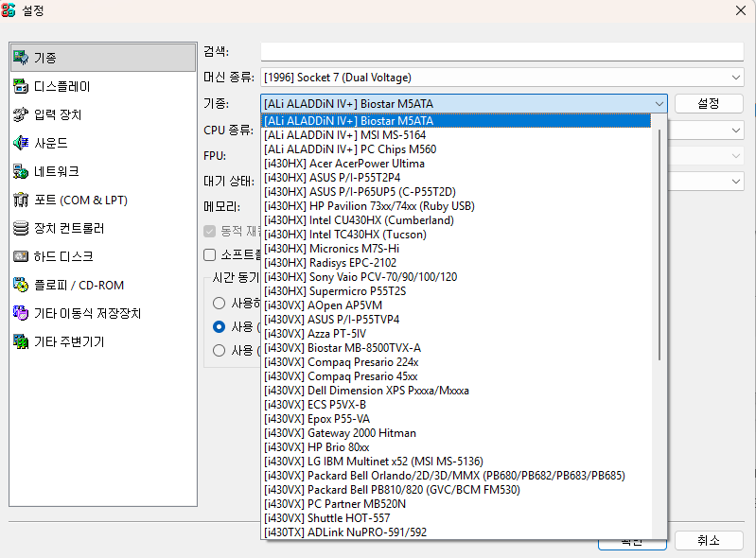Select the first 사용하 radio button
Image resolution: width=756 pixels, height=558 pixels.
click(x=220, y=304)
